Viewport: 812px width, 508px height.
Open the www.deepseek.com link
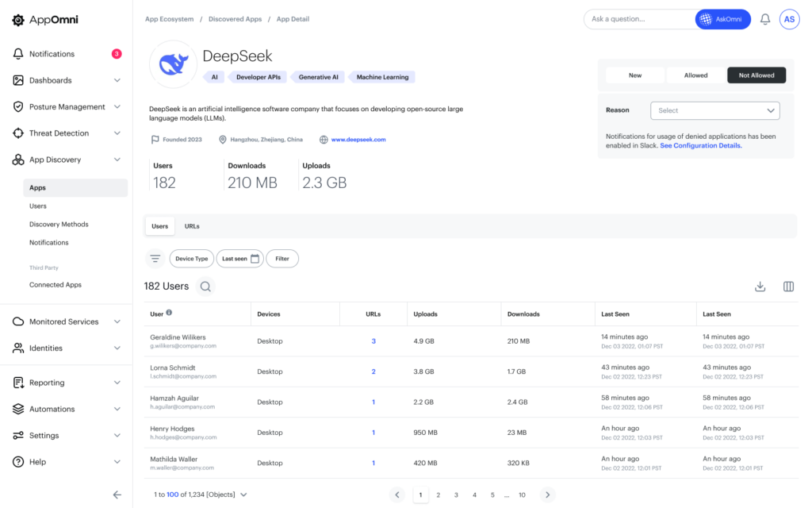point(358,140)
